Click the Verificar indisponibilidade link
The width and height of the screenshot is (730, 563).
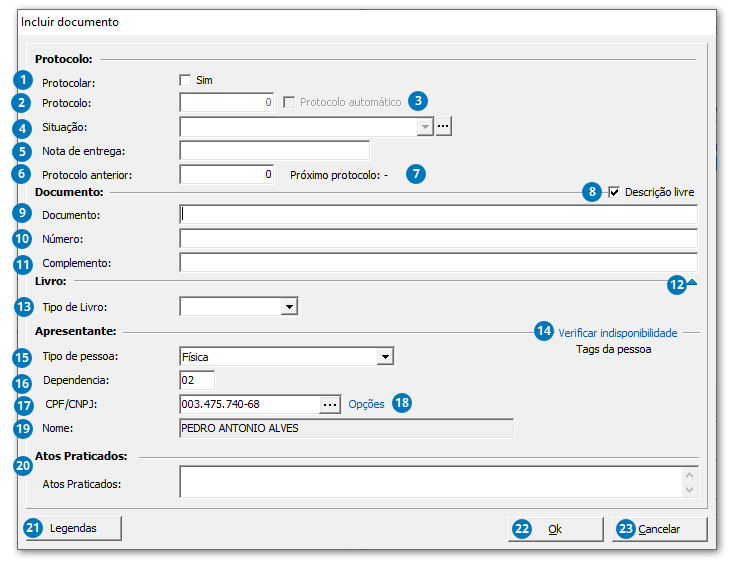click(x=618, y=332)
